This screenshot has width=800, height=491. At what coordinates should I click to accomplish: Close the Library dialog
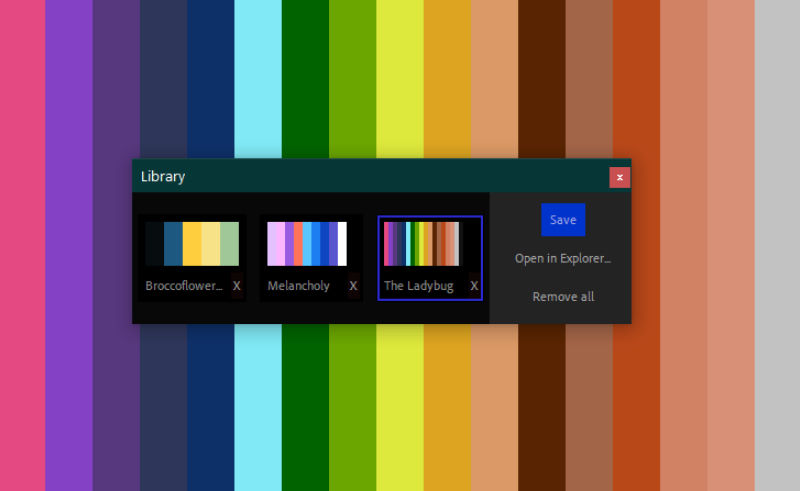coord(620,177)
